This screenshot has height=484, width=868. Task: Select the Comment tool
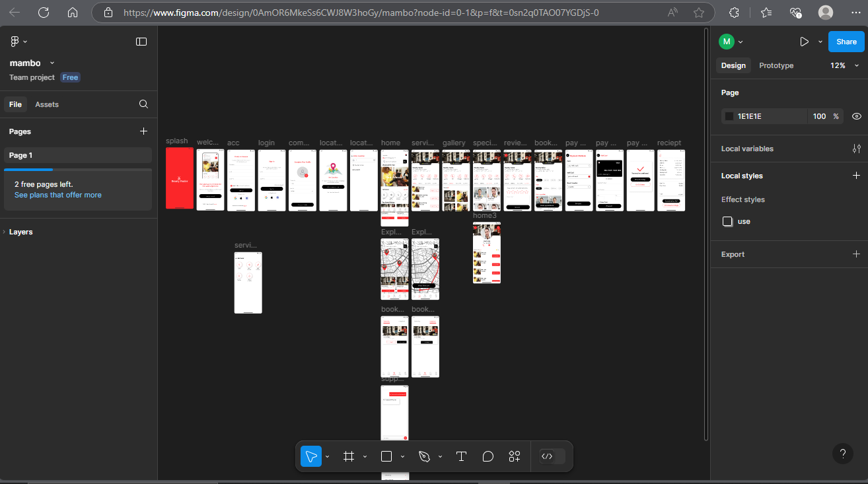click(x=488, y=456)
